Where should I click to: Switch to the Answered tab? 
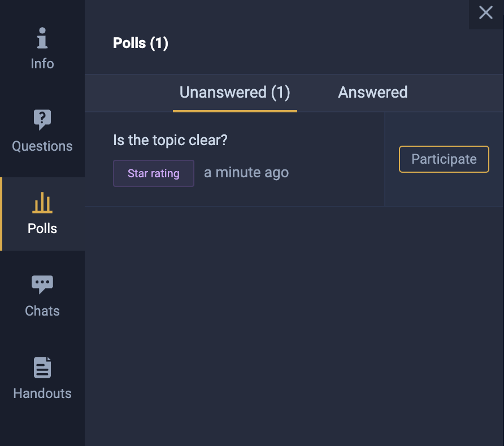372,93
